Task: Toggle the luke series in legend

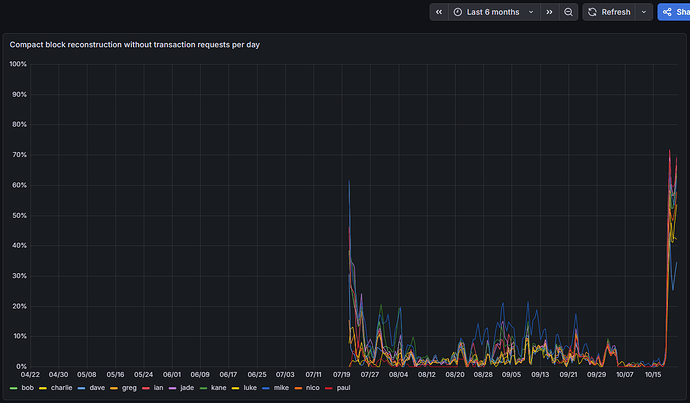Action: (x=250, y=388)
